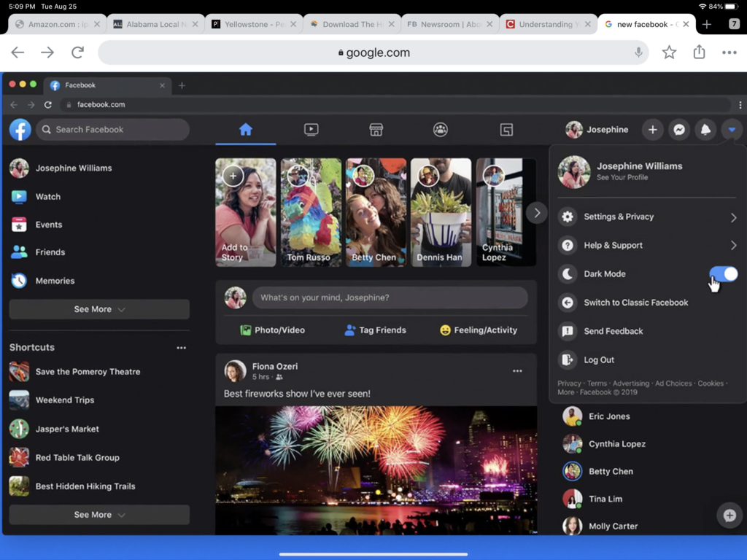
Task: Click the plus Create icon
Action: point(652,130)
